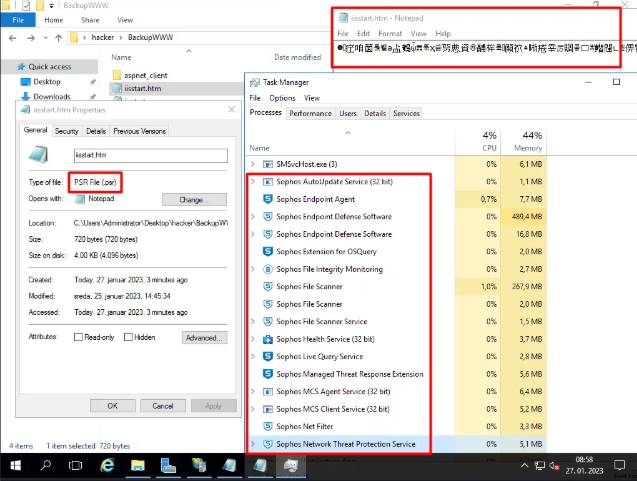Click the iisstart.htm file icon in Explorer

click(117, 88)
